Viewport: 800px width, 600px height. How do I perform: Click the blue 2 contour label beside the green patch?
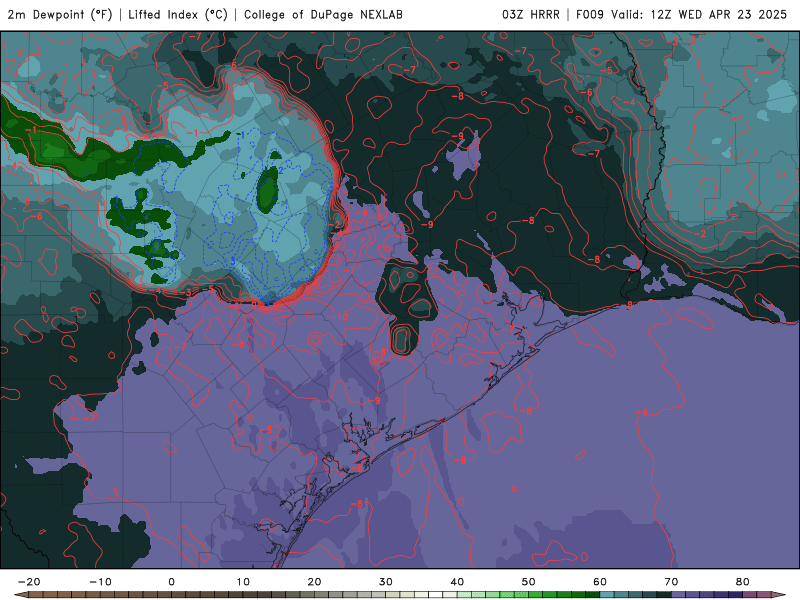pyautogui.click(x=281, y=170)
